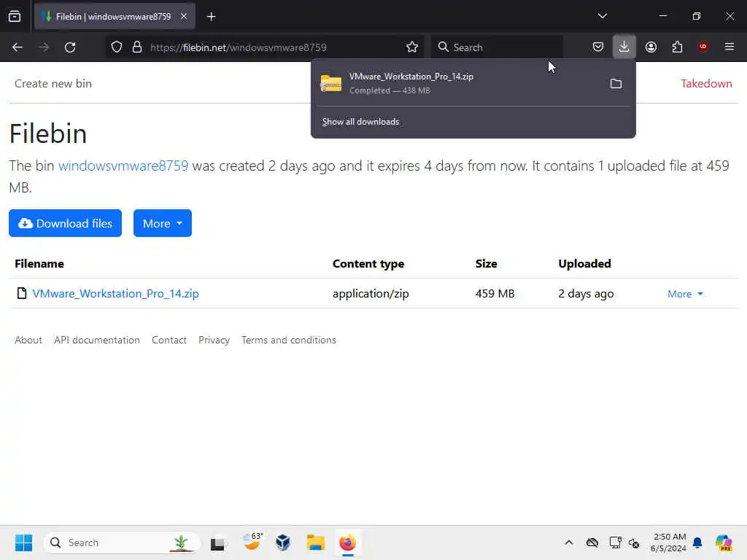This screenshot has height=560, width=747.
Task: Close the Filebin tab
Action: [184, 16]
